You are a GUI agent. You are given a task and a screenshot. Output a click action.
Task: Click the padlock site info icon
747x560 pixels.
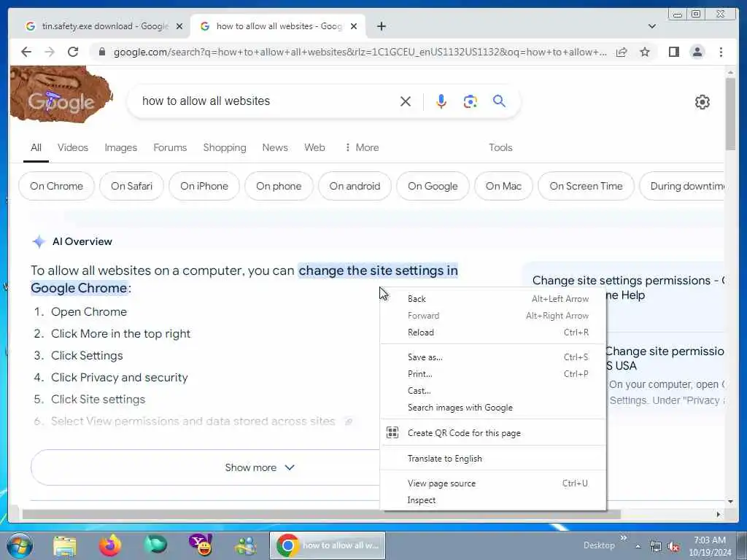point(101,52)
